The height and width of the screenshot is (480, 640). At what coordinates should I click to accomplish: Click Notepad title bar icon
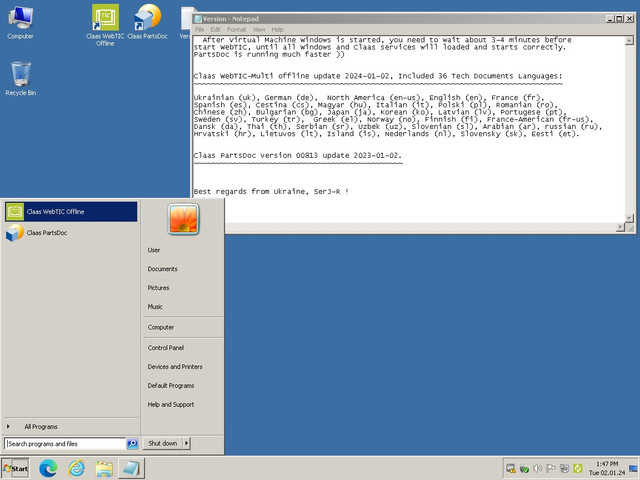pos(198,19)
